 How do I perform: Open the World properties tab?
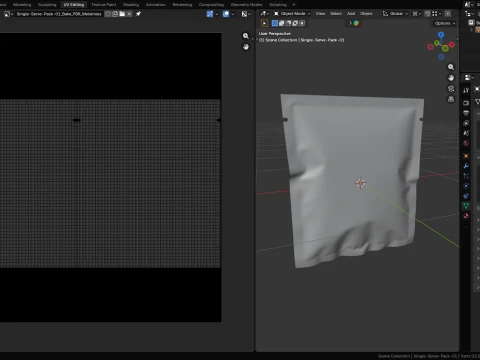(466, 143)
